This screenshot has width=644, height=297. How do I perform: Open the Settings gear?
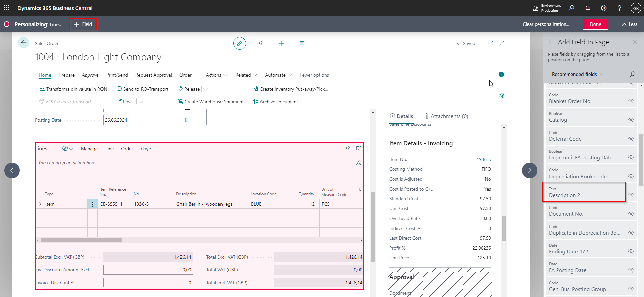(x=604, y=8)
